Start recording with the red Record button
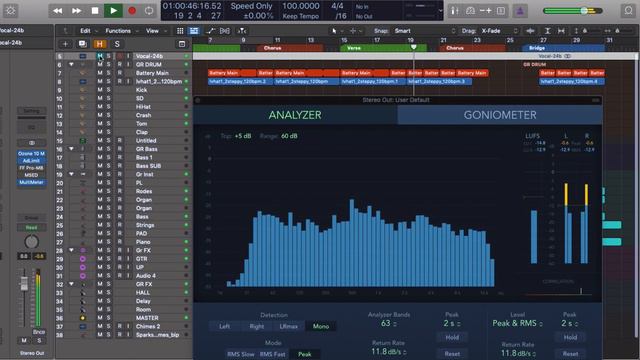The image size is (640, 360). click(132, 11)
